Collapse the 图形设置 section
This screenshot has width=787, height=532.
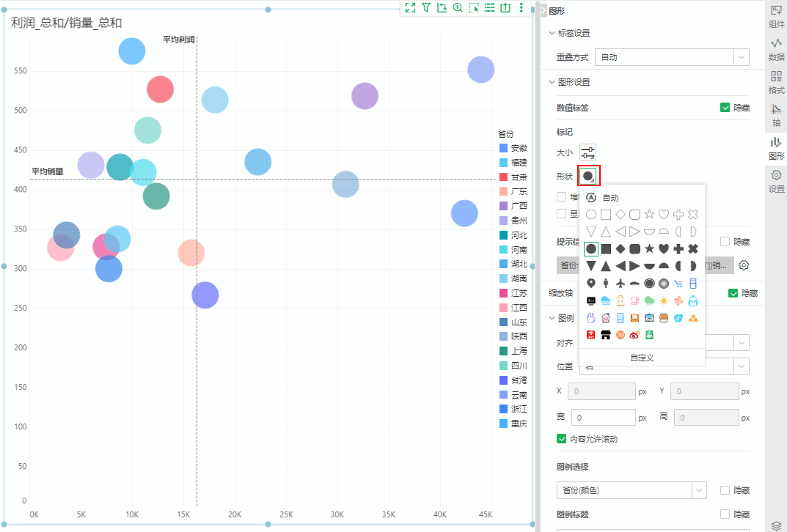click(552, 82)
